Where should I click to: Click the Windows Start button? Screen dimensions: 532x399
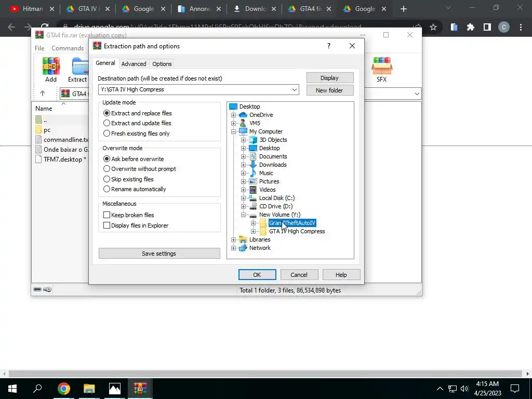click(x=12, y=388)
